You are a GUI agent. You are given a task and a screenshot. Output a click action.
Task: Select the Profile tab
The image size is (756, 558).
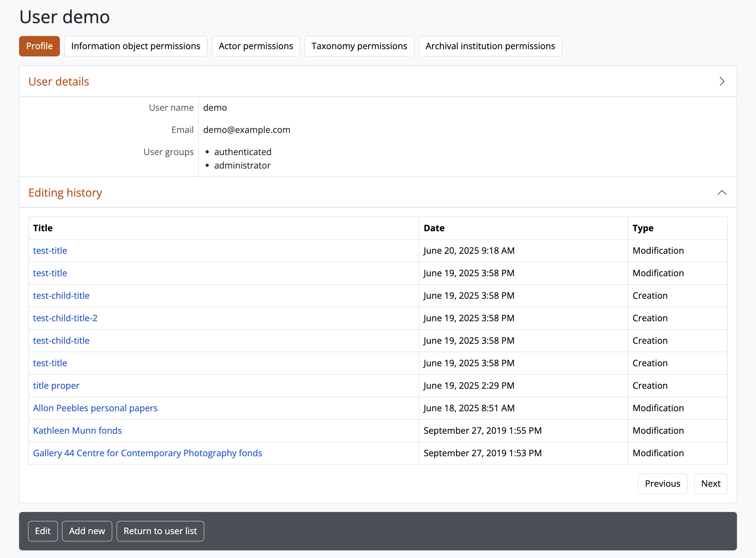[x=39, y=46]
